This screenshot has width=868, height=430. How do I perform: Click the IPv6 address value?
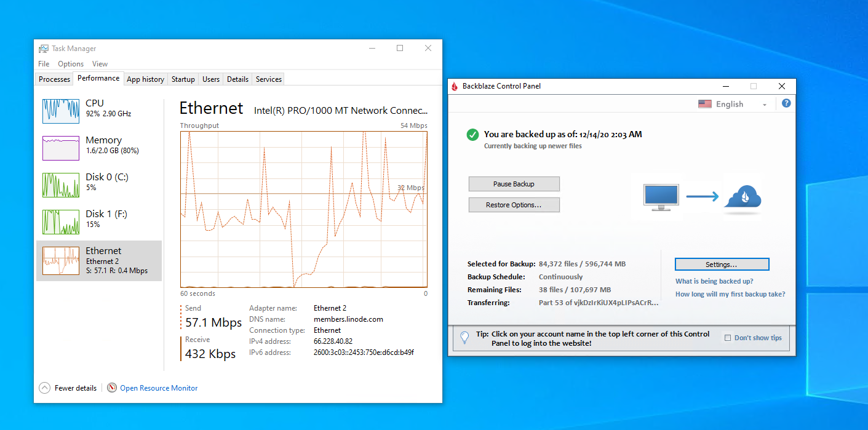364,352
